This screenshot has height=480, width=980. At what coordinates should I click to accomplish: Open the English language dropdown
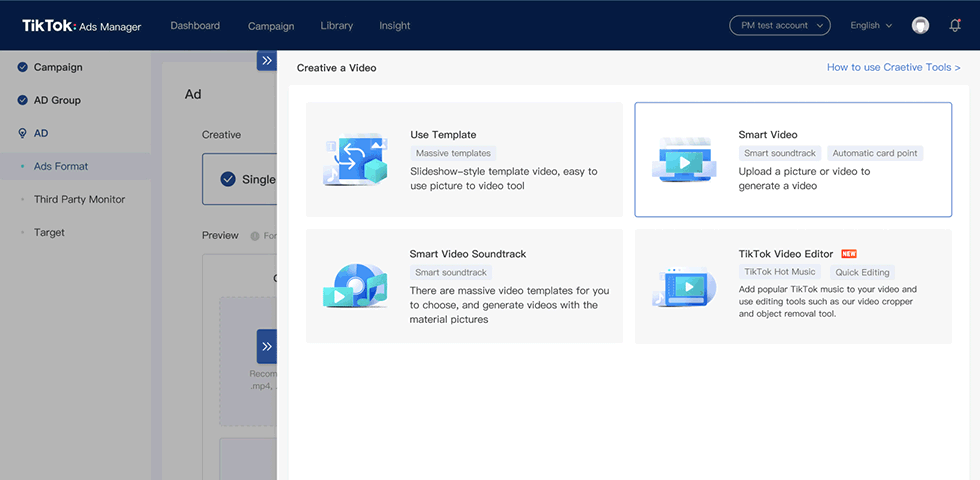pos(871,26)
